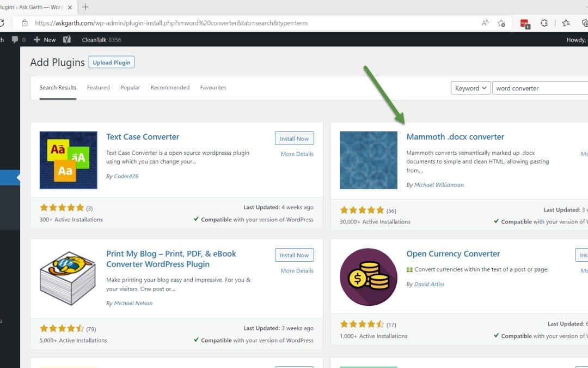Switch to the Favourites tab
Image resolution: width=588 pixels, height=368 pixels.
click(x=213, y=87)
